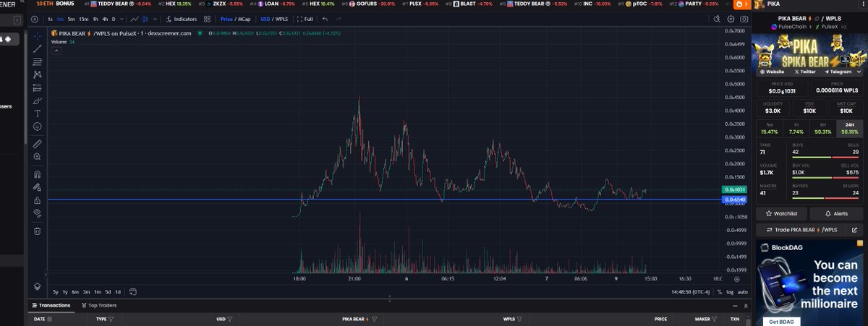The width and height of the screenshot is (868, 326).
Task: Open the token Twitter link
Action: [x=805, y=72]
